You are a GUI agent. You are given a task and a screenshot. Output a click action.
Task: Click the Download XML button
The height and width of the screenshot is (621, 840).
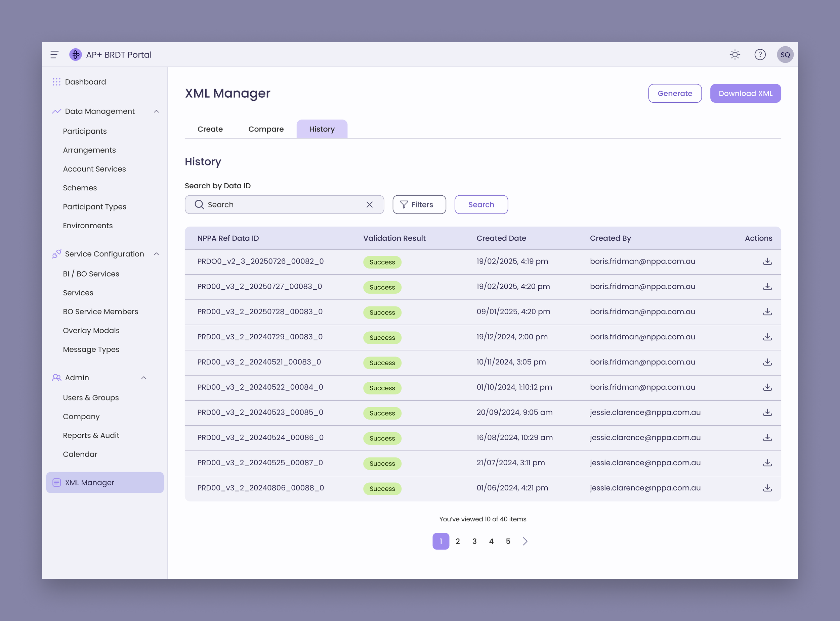(x=745, y=94)
